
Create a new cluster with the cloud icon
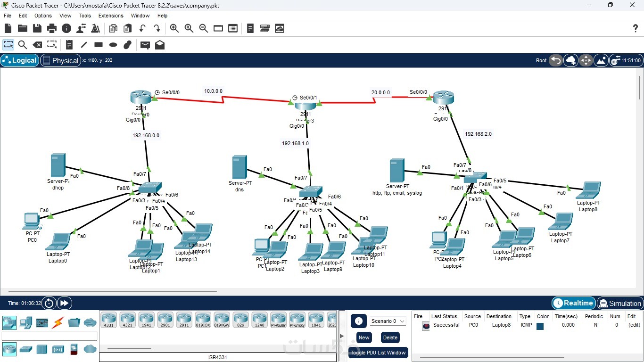point(571,60)
